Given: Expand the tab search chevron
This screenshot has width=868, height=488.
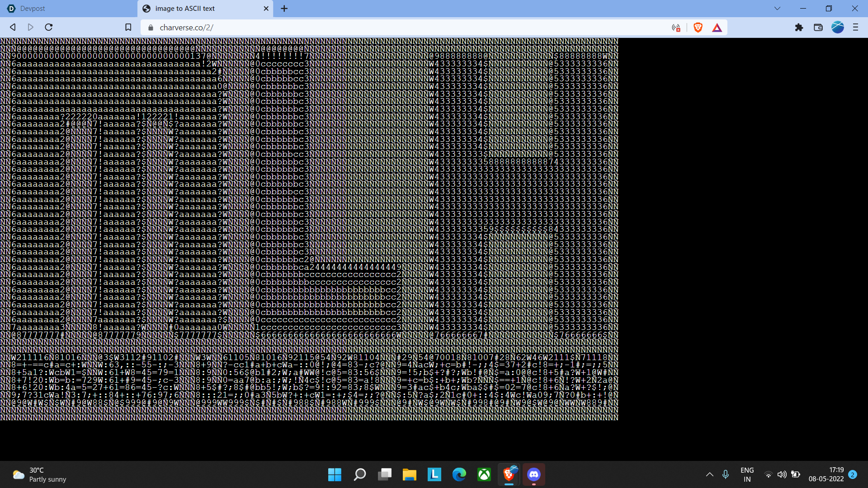Looking at the screenshot, I should (x=777, y=9).
